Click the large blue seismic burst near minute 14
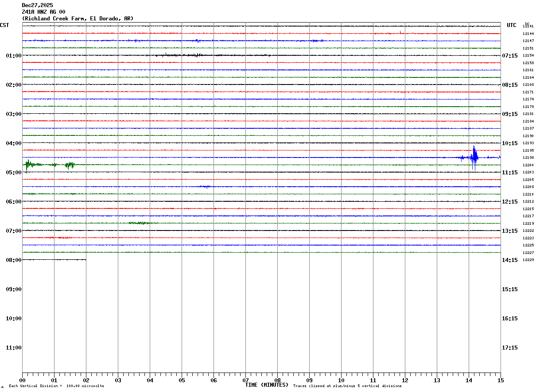Screen dimensions: 536x392 474,158
